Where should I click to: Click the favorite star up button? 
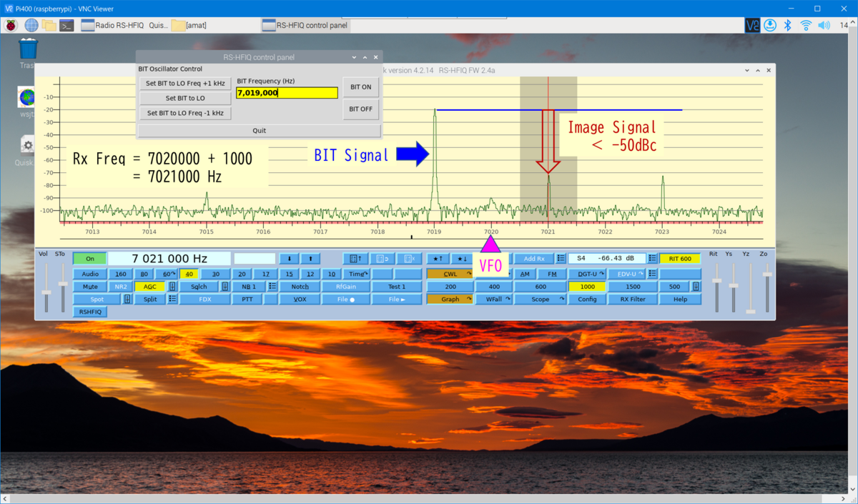(438, 259)
